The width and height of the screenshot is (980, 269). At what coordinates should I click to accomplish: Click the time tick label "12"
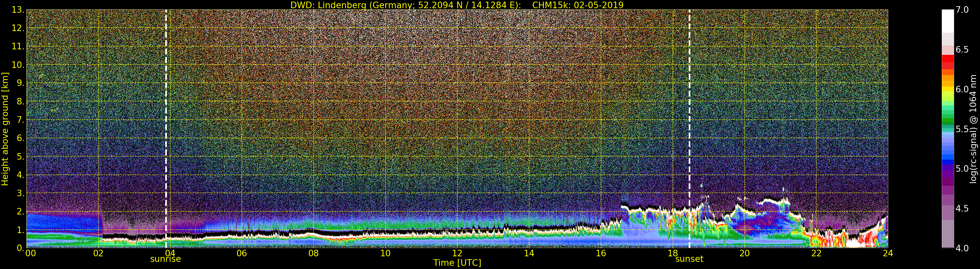(457, 253)
